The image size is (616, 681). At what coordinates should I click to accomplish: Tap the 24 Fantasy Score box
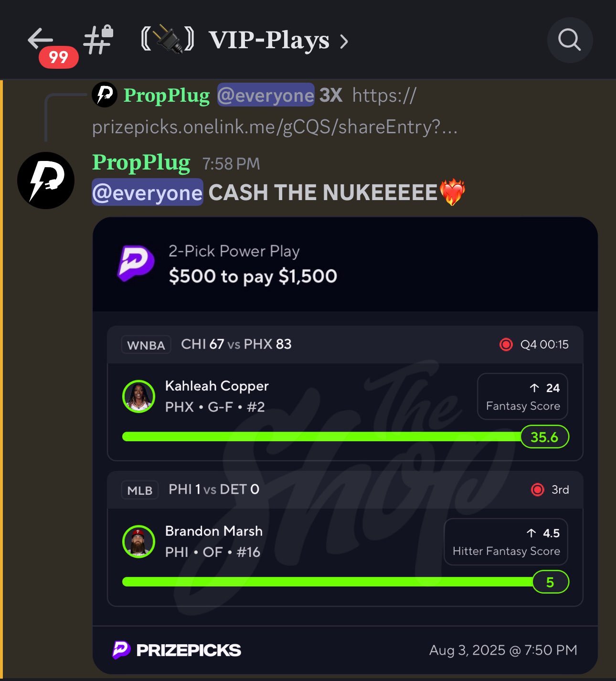click(x=522, y=396)
